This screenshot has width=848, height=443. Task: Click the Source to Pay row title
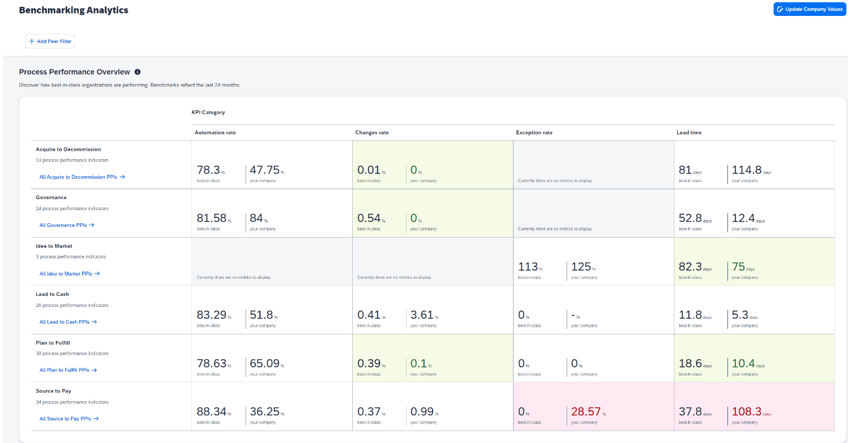point(53,391)
